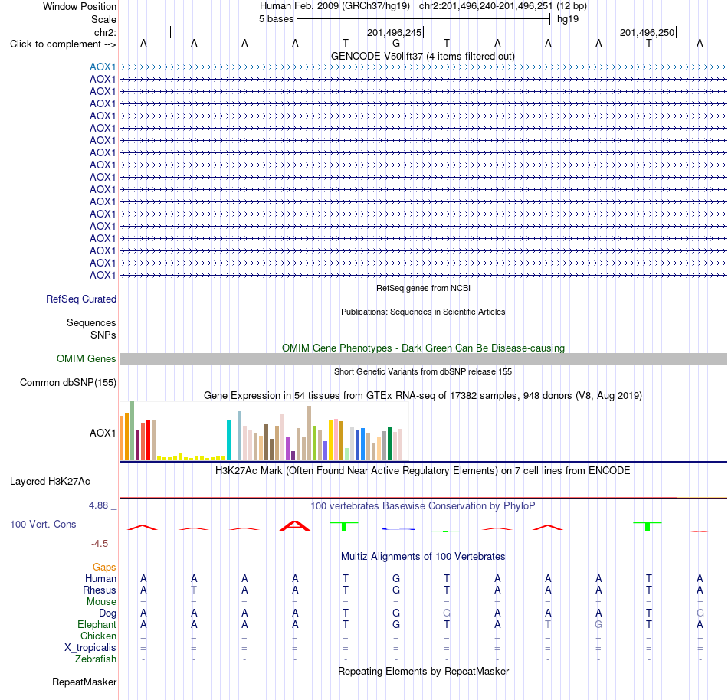Open Multiz Alignments of 100 Vertebrates title

click(423, 556)
